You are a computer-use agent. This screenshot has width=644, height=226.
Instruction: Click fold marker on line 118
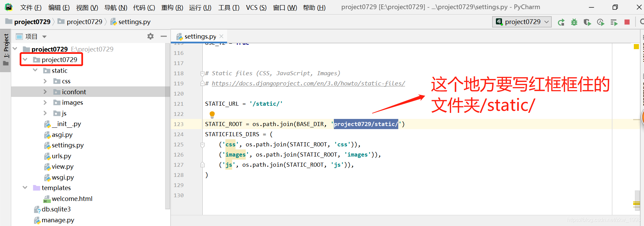(x=202, y=74)
